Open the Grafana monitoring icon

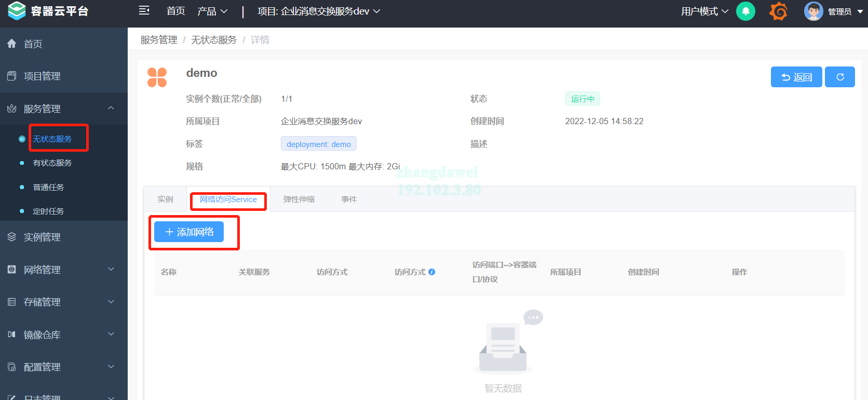coord(778,11)
